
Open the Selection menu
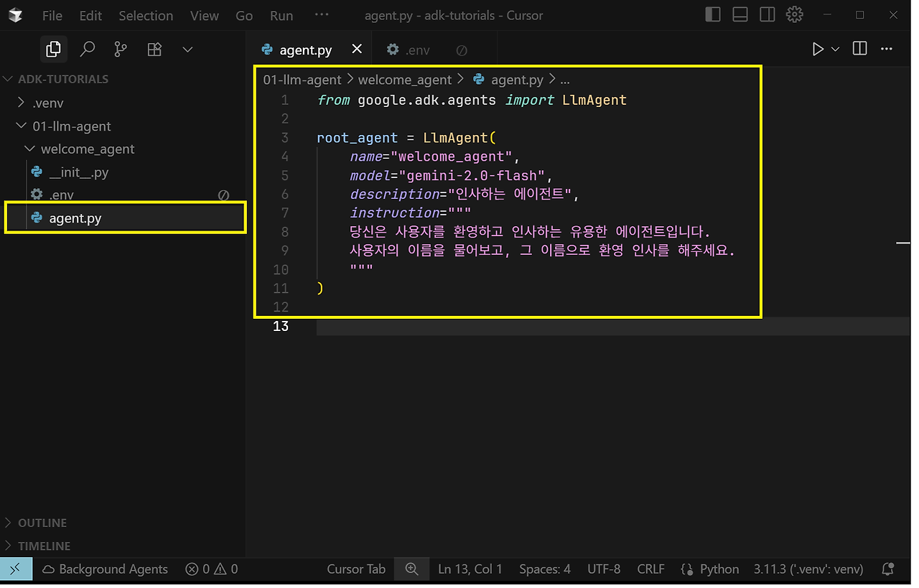coord(146,15)
